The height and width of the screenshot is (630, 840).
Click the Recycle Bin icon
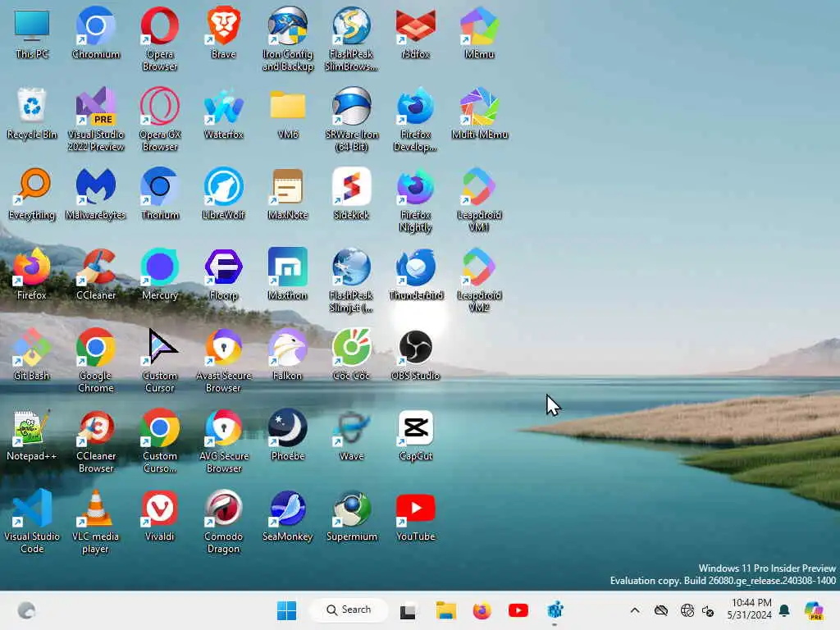(x=32, y=113)
